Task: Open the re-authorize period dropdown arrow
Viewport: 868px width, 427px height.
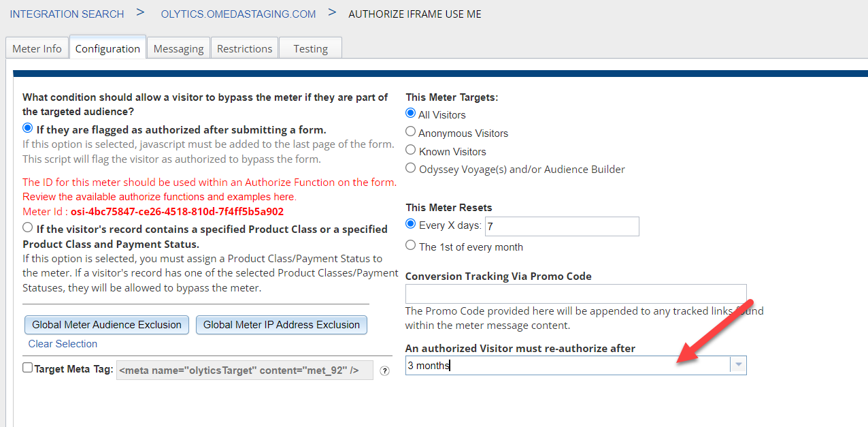Action: tap(738, 366)
